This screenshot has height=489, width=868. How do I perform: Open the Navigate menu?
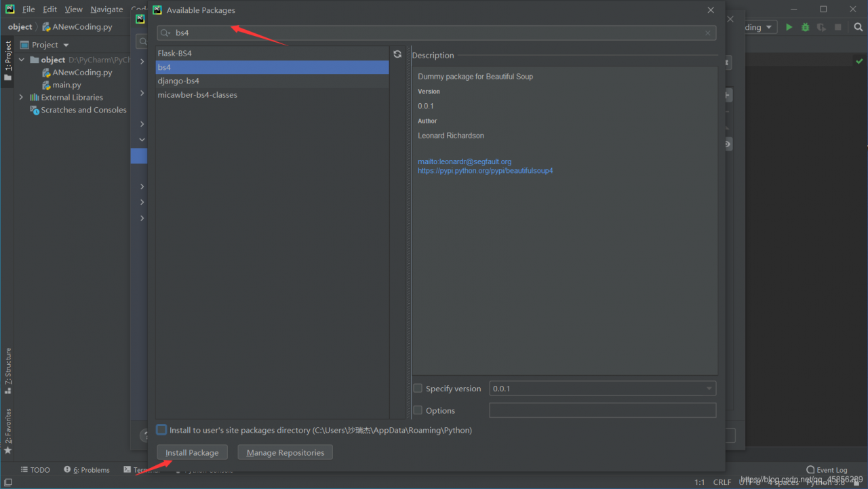pyautogui.click(x=107, y=9)
